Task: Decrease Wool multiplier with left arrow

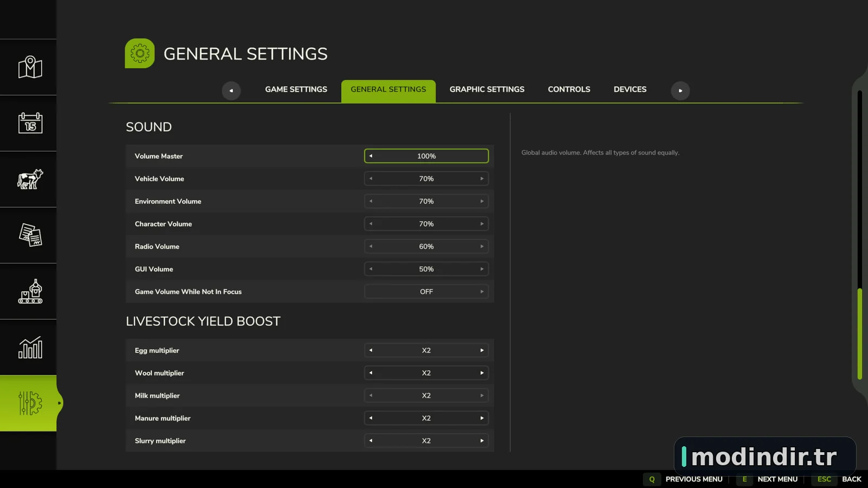Action: (371, 373)
